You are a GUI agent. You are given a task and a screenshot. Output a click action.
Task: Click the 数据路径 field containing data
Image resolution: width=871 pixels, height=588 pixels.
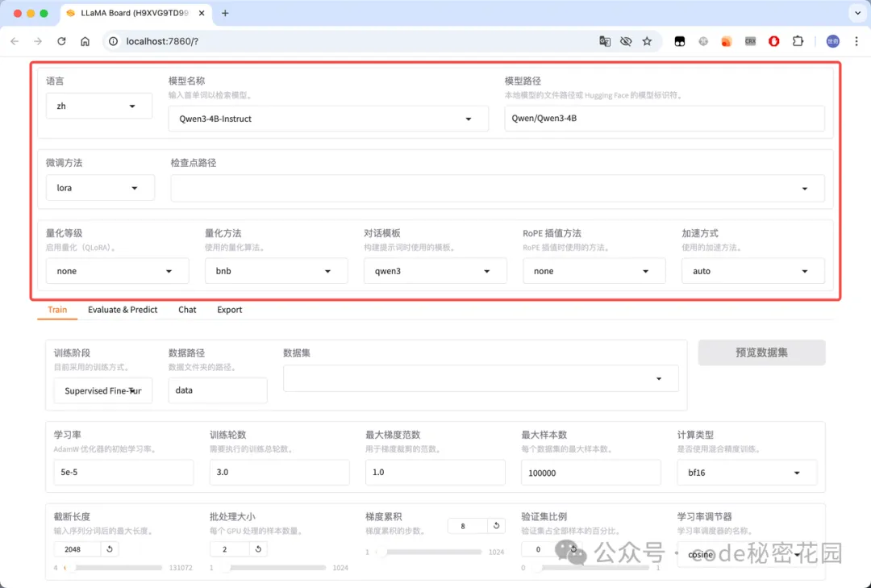click(x=218, y=390)
